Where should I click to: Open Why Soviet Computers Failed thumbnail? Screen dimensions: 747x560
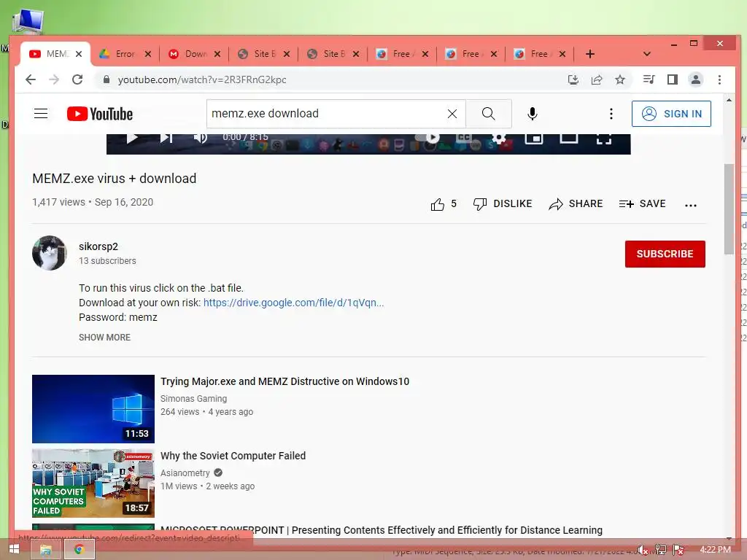pyautogui.click(x=93, y=483)
